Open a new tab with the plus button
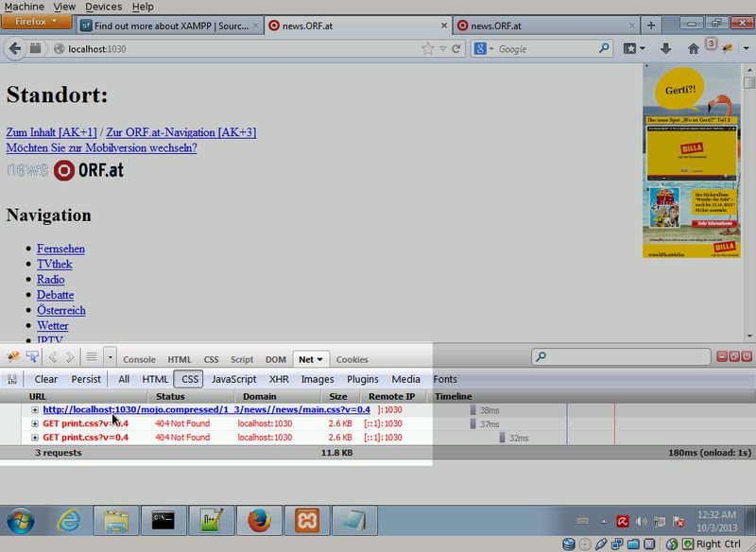The height and width of the screenshot is (552, 756). coord(651,26)
